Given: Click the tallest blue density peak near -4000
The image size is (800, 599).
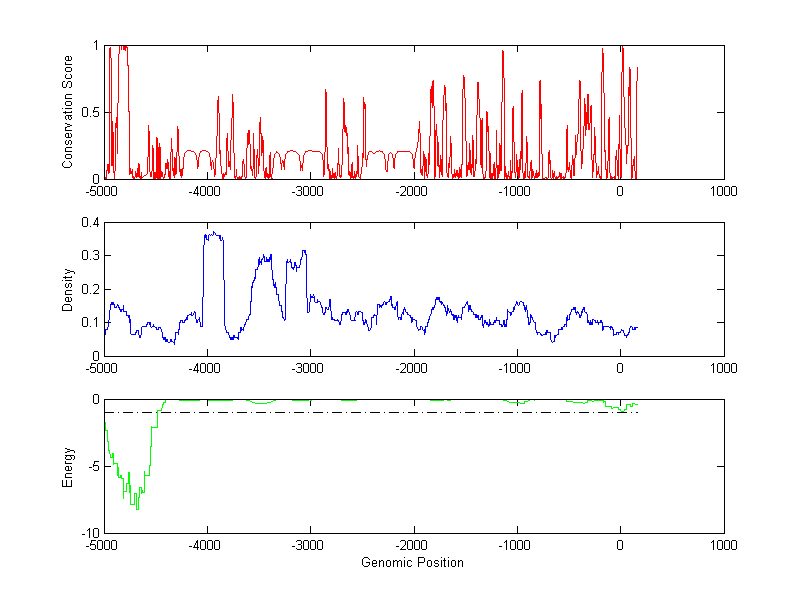Looking at the screenshot, I should click(x=211, y=234).
